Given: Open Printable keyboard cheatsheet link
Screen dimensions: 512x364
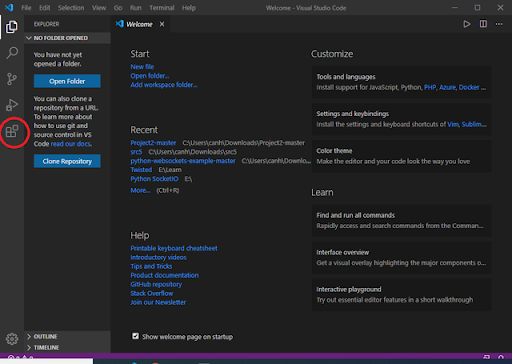Looking at the screenshot, I should 174,248.
